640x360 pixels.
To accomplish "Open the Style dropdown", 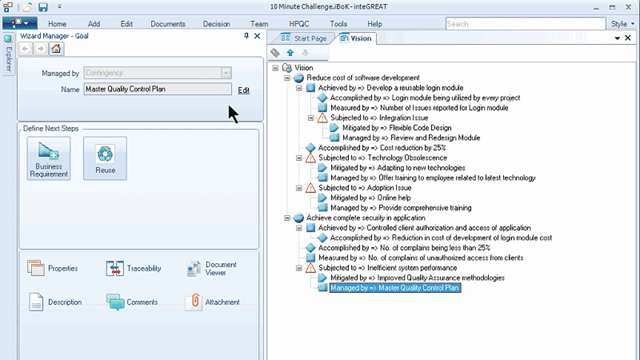I will coord(622,24).
